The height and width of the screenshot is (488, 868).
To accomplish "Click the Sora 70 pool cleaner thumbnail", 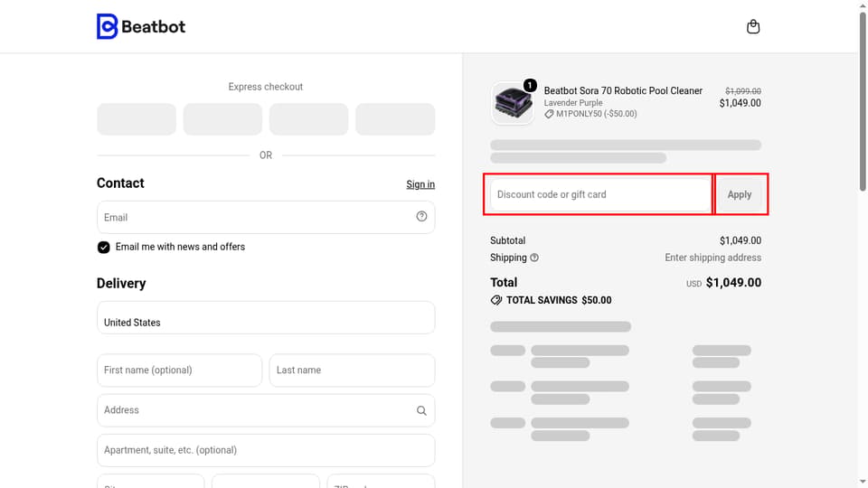I will click(x=513, y=103).
